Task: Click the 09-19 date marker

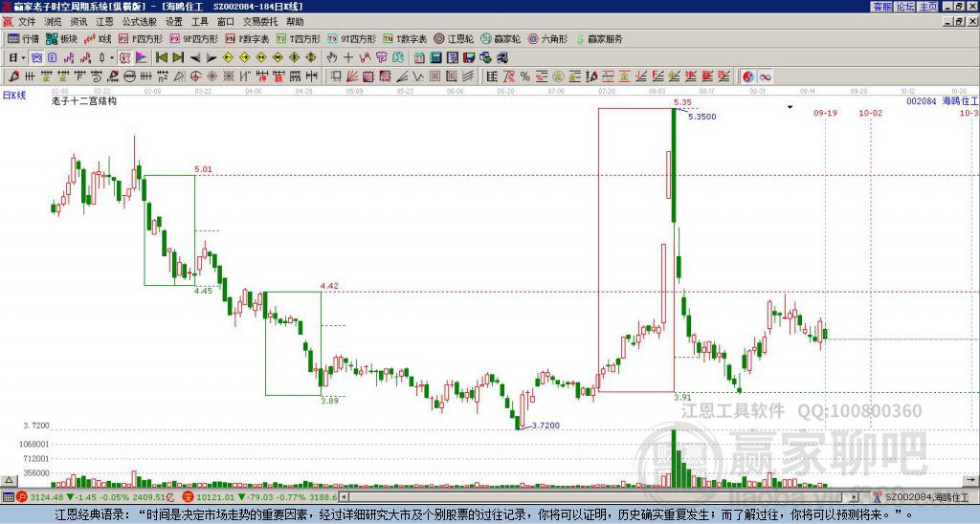Action: pos(825,113)
